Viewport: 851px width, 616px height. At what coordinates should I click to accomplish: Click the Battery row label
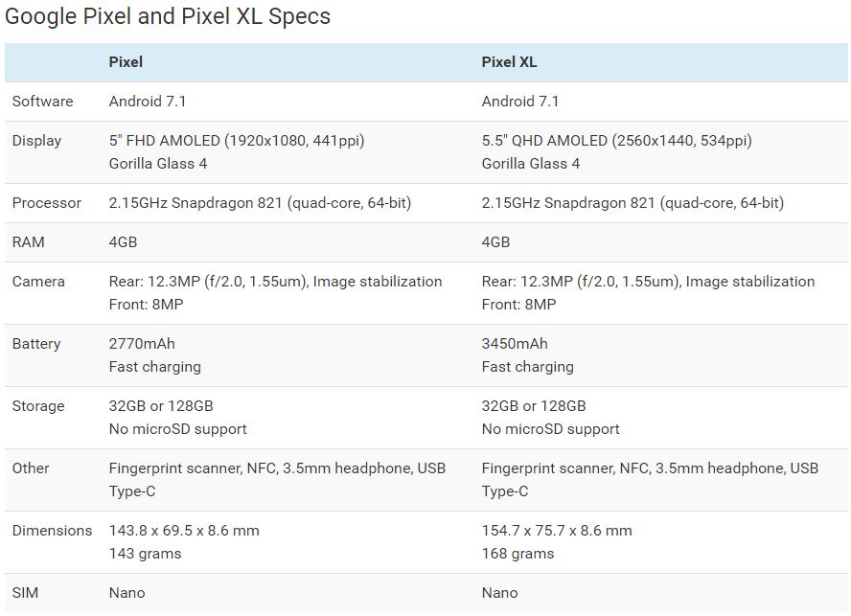(x=36, y=344)
